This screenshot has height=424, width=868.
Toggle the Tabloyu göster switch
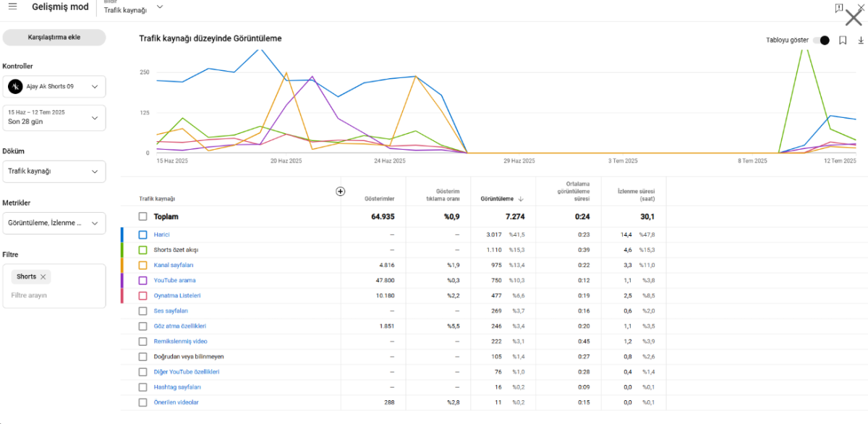tap(821, 41)
